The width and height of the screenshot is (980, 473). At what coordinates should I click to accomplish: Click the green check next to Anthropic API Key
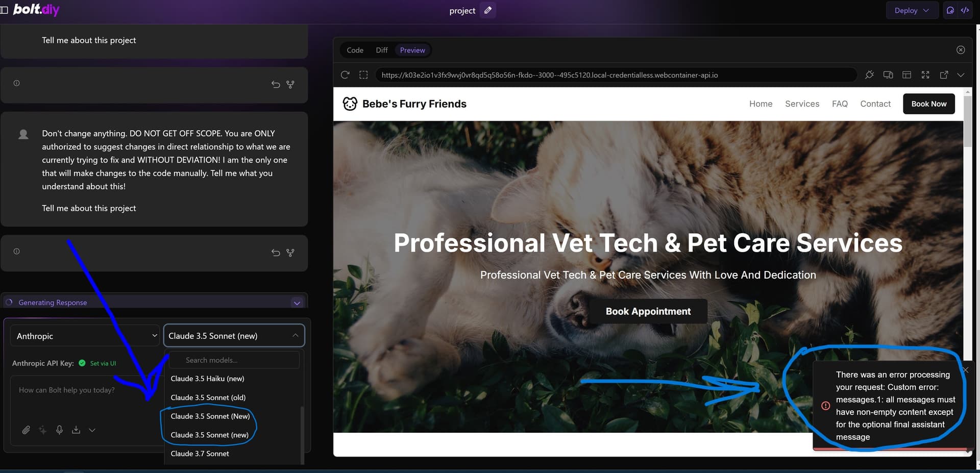point(82,363)
